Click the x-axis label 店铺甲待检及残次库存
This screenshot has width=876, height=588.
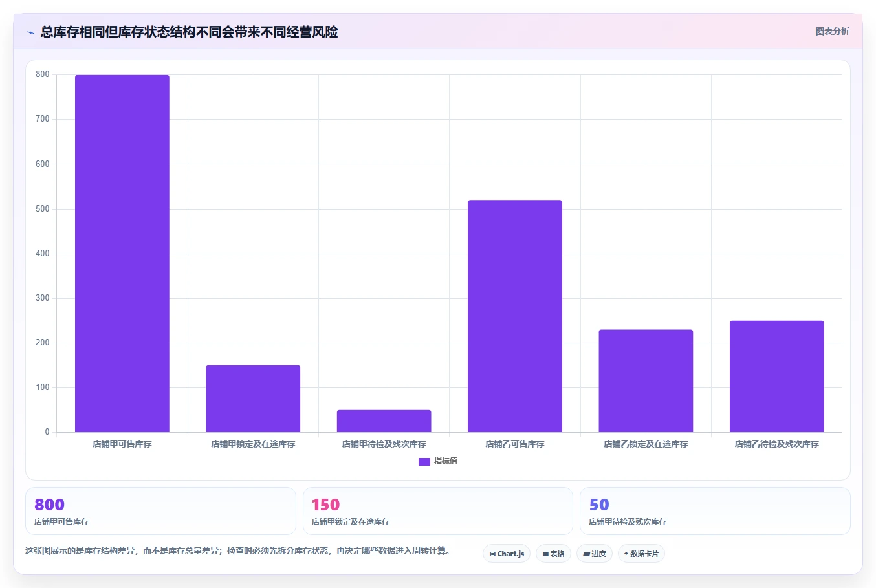pos(384,444)
